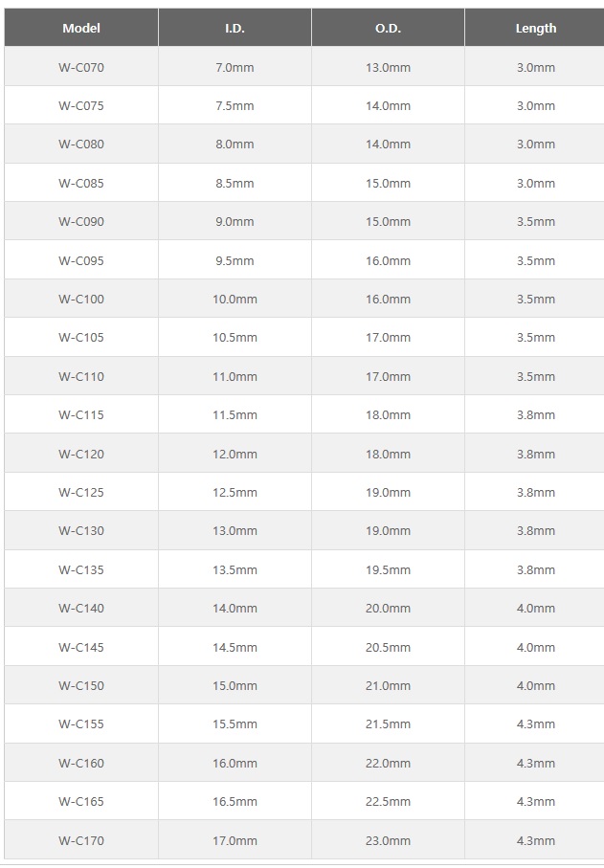This screenshot has width=604, height=868.
Task: Click the 7.5mm I.D. value
Action: (x=235, y=105)
